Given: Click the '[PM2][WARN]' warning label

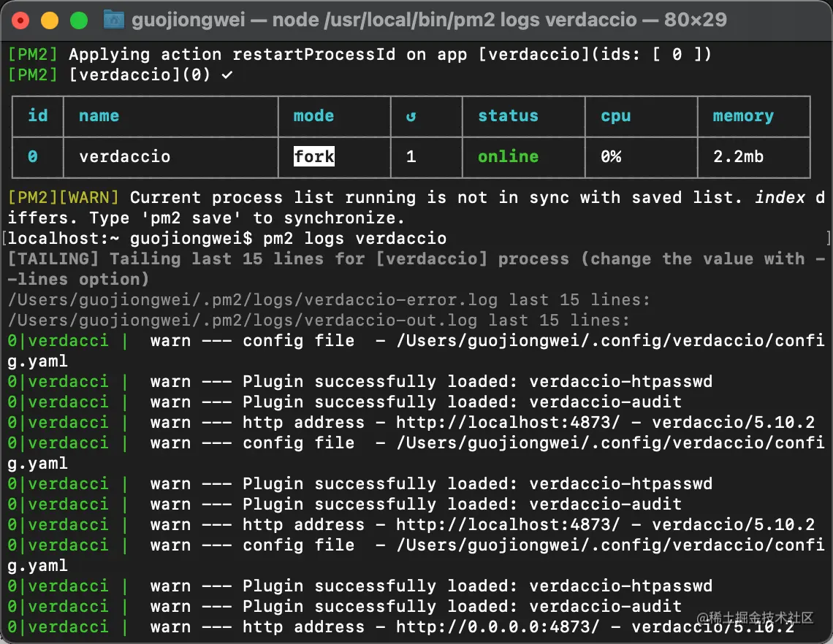Looking at the screenshot, I should pyautogui.click(x=64, y=197).
